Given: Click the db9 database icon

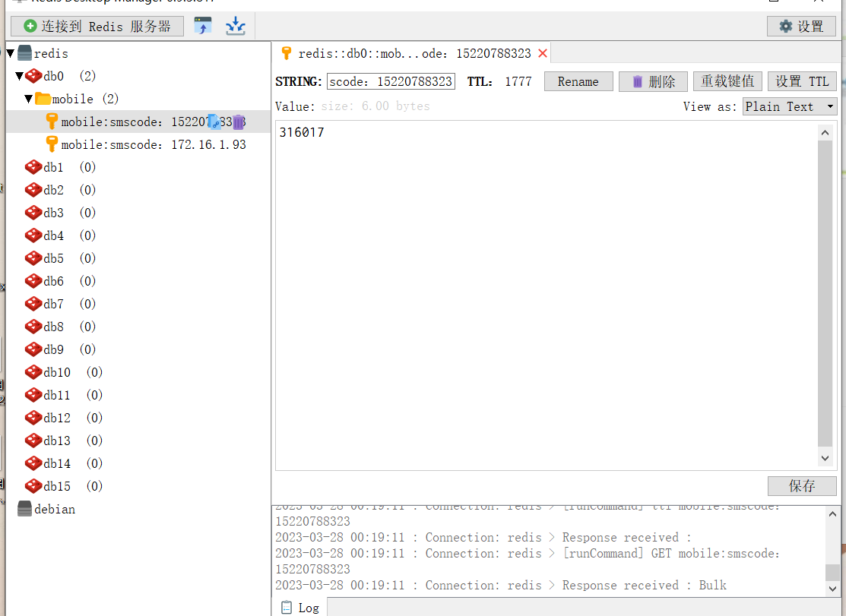Looking at the screenshot, I should [x=33, y=349].
